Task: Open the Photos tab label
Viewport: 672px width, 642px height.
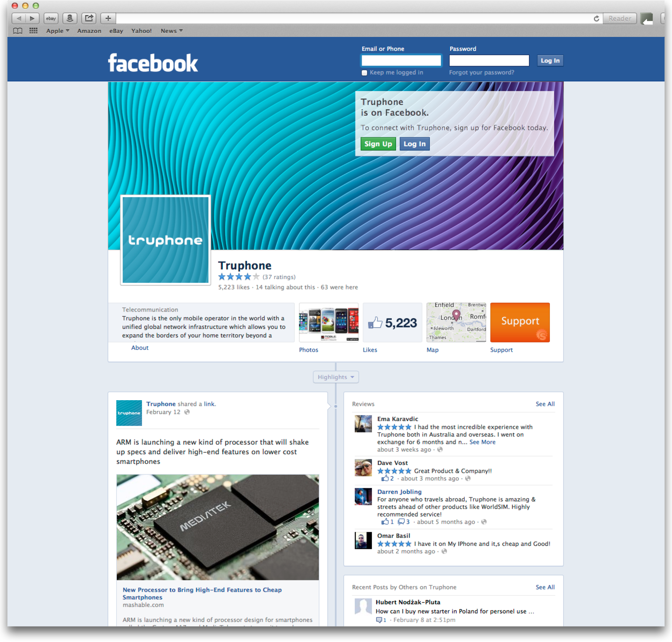Action: point(309,350)
